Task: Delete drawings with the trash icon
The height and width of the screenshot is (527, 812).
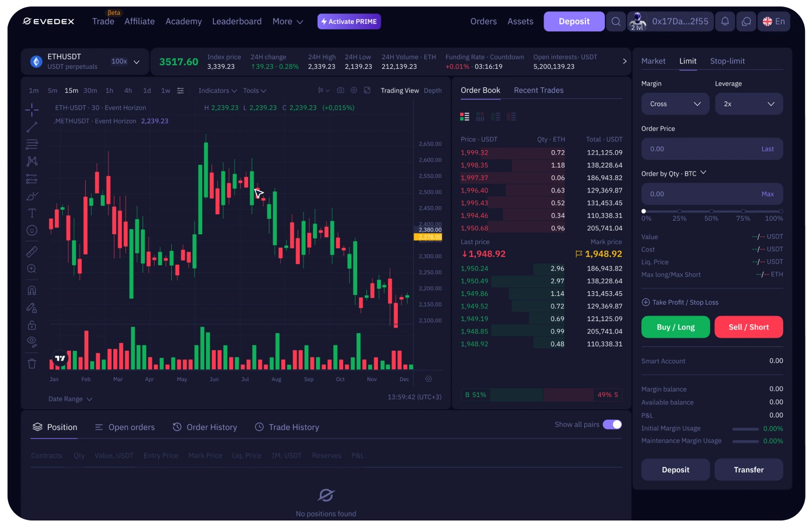Action: point(32,364)
